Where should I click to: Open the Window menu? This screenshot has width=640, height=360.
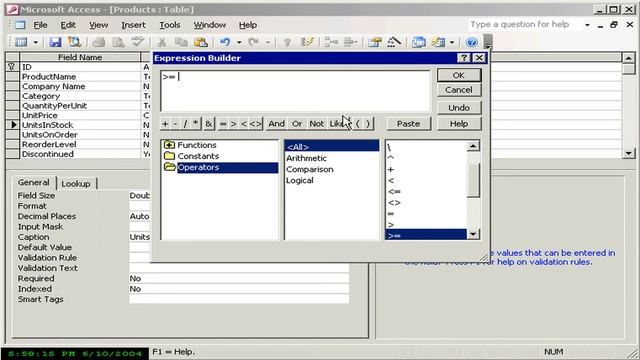[209, 25]
